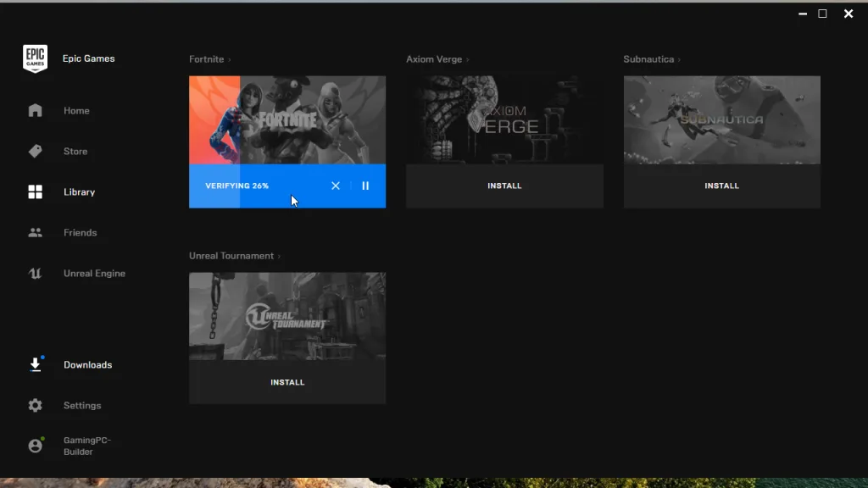Click the Friends people icon
The image size is (868, 488).
(35, 232)
